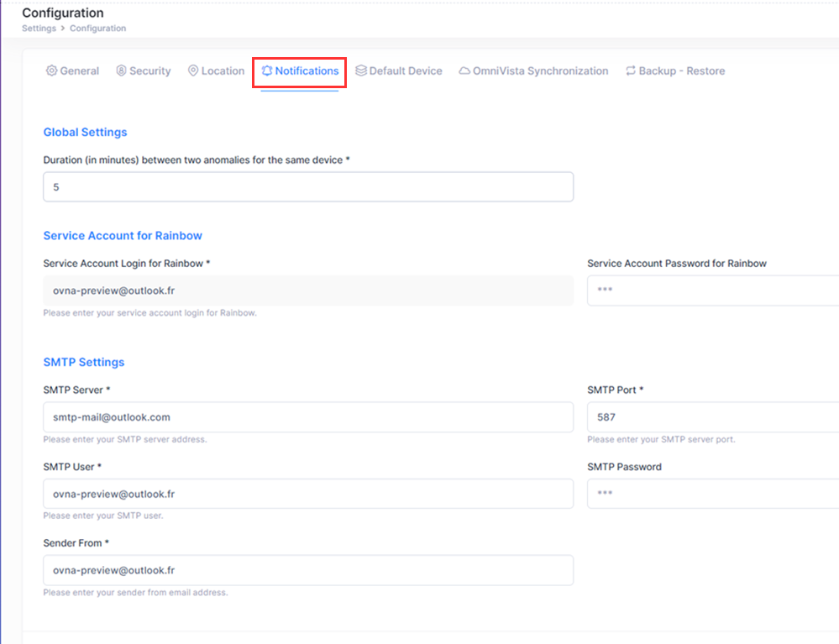Open the General tab
Viewport: 839px width, 644px height.
pyautogui.click(x=80, y=71)
